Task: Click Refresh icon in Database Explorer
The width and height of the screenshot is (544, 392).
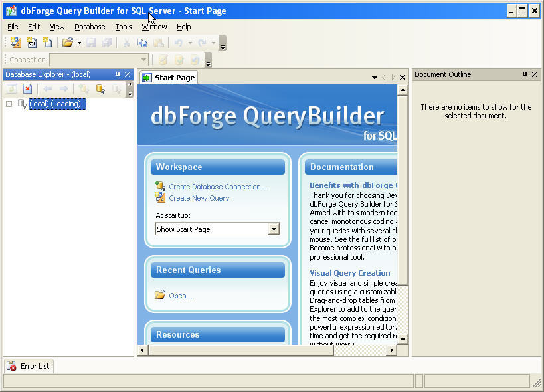Action: click(x=12, y=89)
